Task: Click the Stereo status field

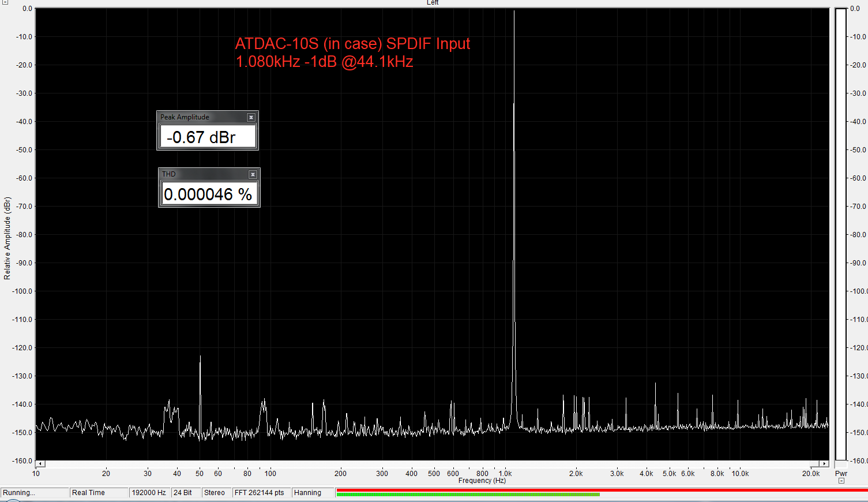Action: 216,493
